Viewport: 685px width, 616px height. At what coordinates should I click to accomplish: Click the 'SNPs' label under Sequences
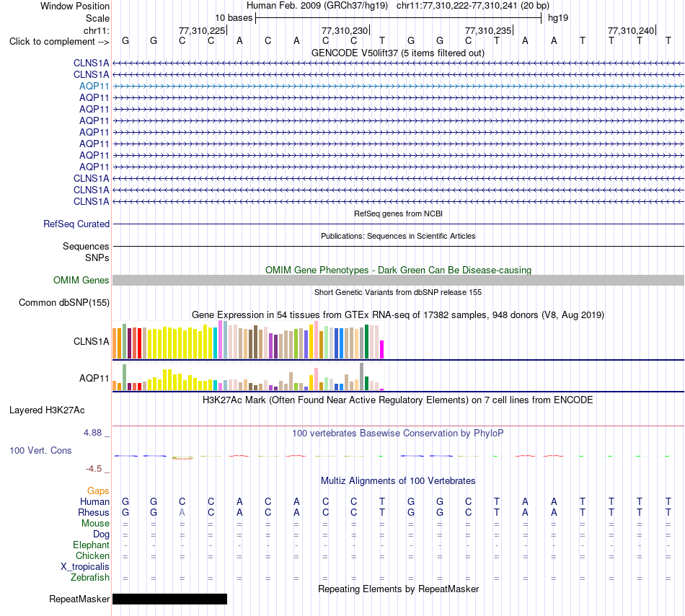97,258
